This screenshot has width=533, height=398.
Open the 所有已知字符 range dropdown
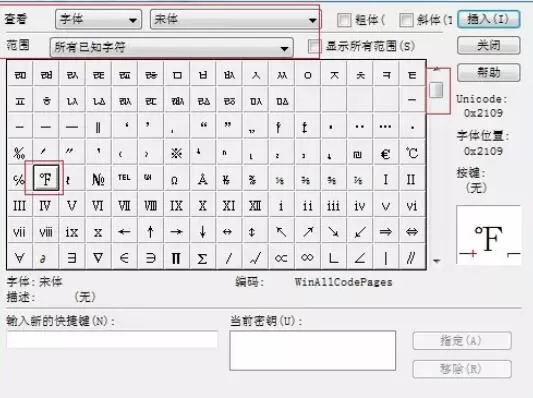pos(172,47)
